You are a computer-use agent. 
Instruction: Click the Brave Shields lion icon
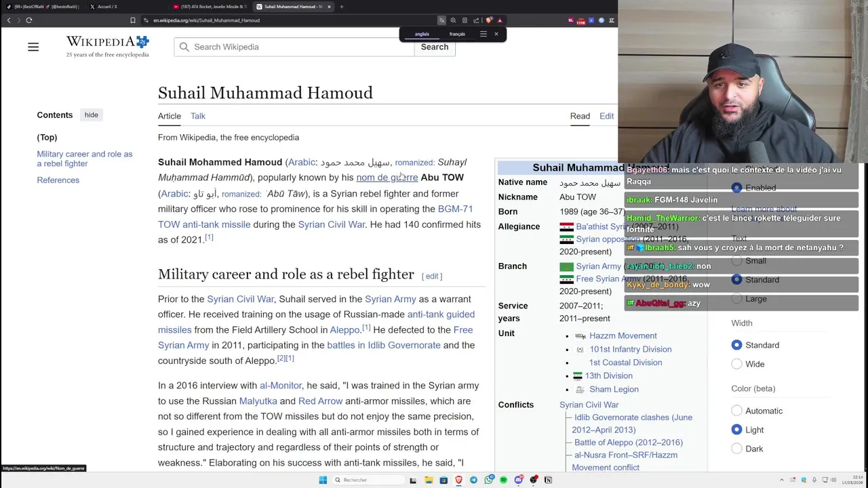tap(489, 20)
